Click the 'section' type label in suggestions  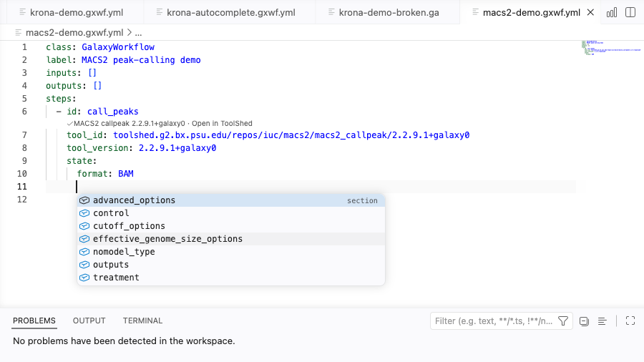[x=362, y=201]
